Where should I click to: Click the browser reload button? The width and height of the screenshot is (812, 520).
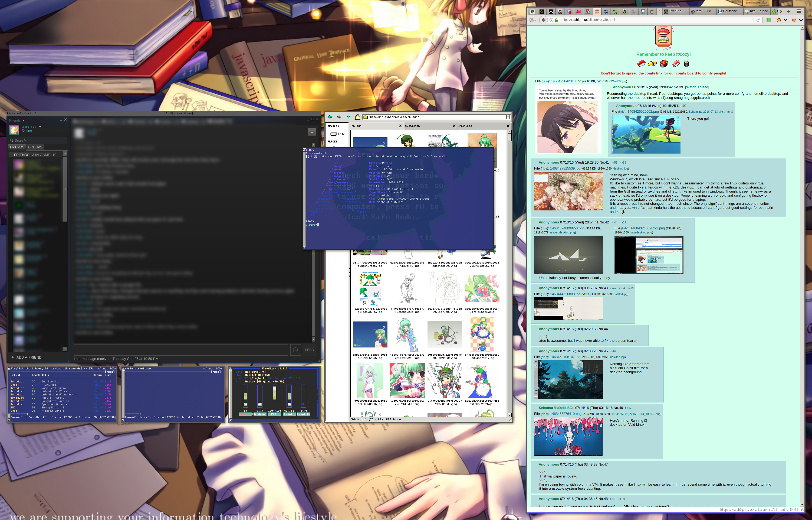coord(758,20)
